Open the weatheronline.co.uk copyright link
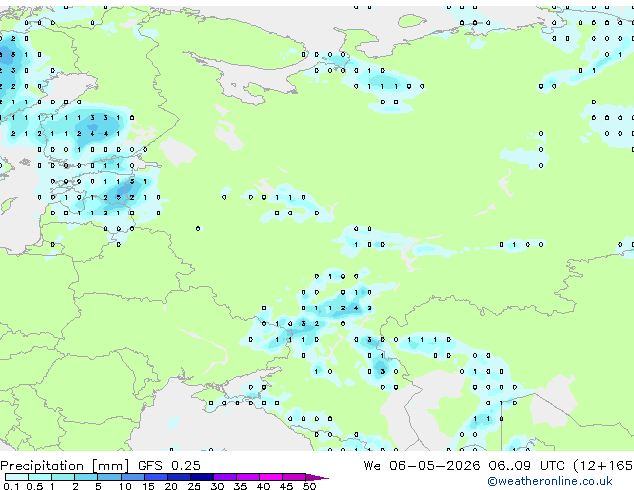This screenshot has height=490, width=634. [550, 481]
